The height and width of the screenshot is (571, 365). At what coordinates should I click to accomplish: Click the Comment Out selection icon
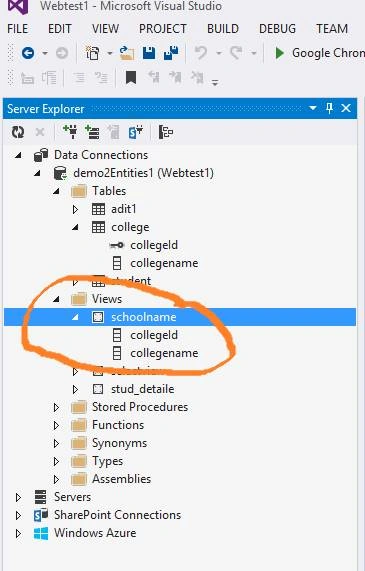click(79, 78)
